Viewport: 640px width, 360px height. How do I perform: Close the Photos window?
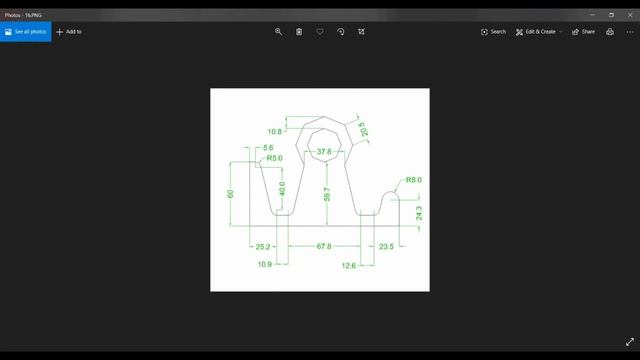tap(630, 15)
